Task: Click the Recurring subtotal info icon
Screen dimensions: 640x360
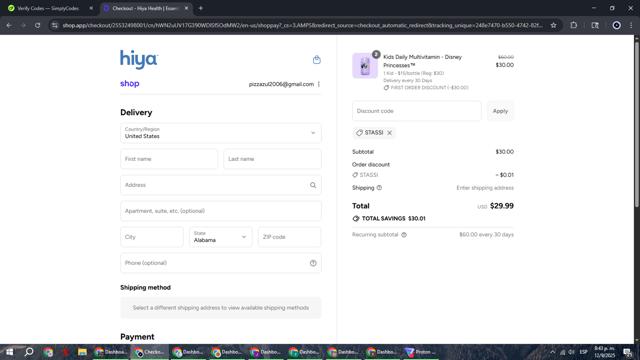Action: tap(404, 235)
